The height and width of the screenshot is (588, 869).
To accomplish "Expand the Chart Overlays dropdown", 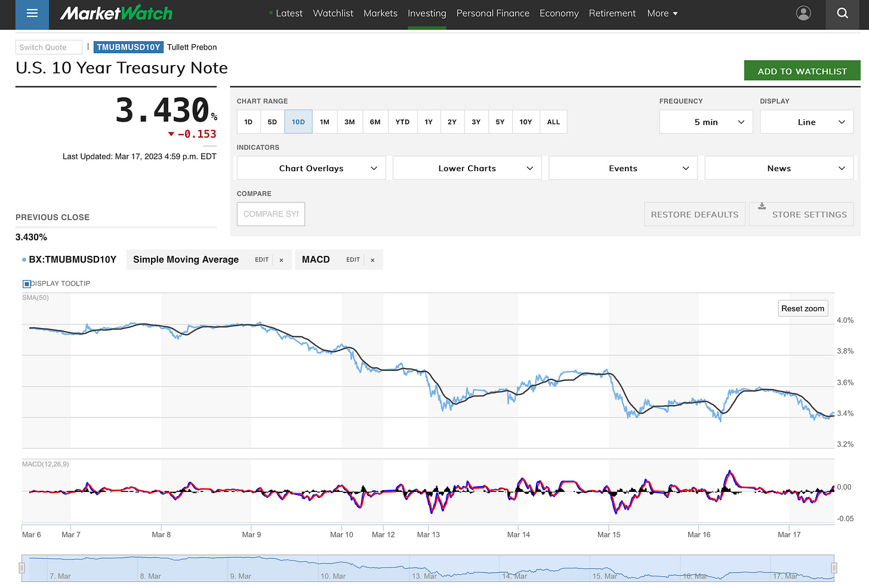I will pos(311,168).
